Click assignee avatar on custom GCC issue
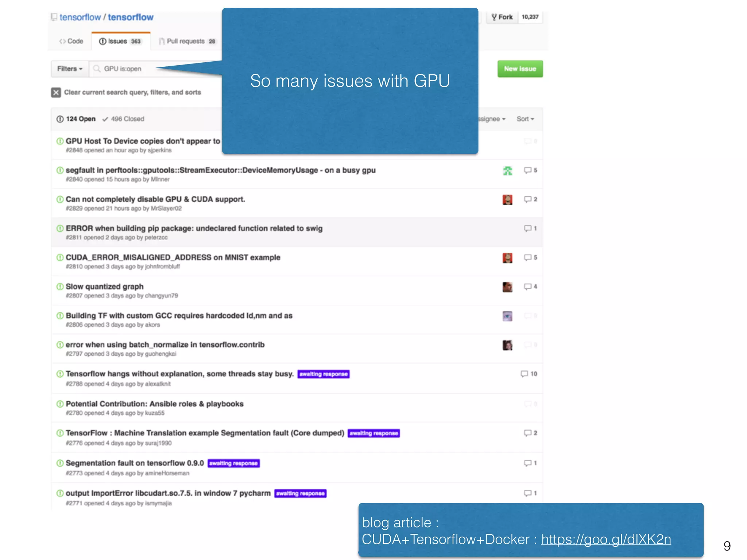Viewport: 747px width, 560px height. point(507,316)
